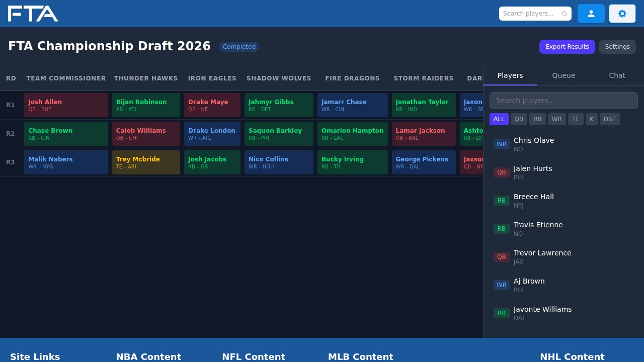
Task: Click the NFL Content footer heading
Action: pyautogui.click(x=254, y=357)
